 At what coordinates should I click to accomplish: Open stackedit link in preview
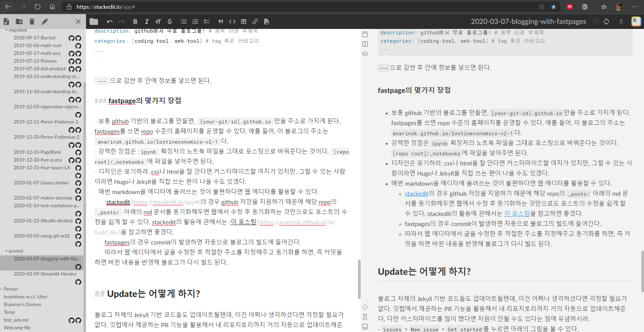pos(416,193)
